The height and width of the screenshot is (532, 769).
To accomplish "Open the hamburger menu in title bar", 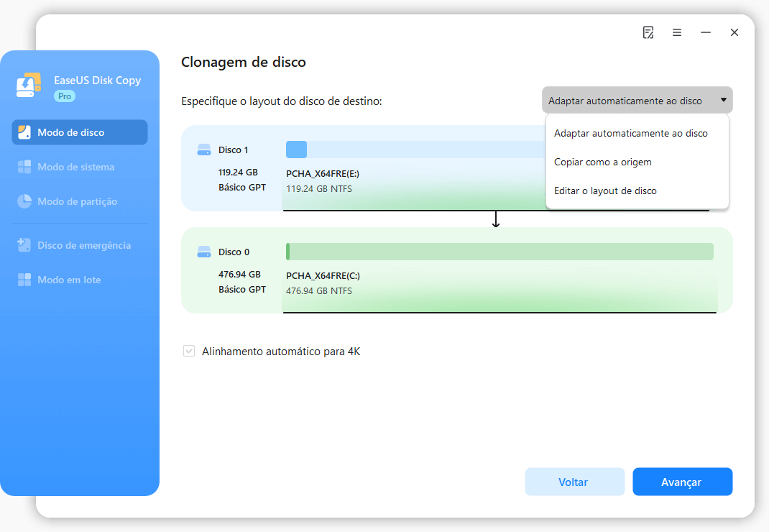I will [x=677, y=32].
